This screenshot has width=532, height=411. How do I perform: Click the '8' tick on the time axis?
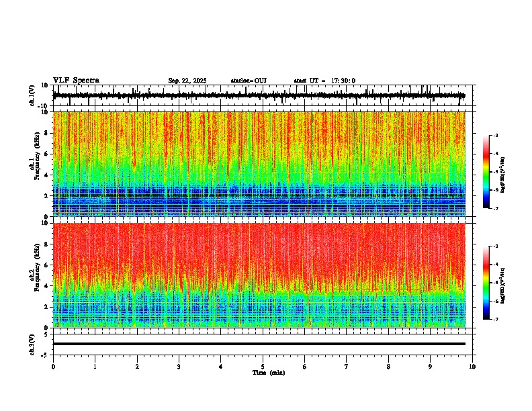coord(388,367)
